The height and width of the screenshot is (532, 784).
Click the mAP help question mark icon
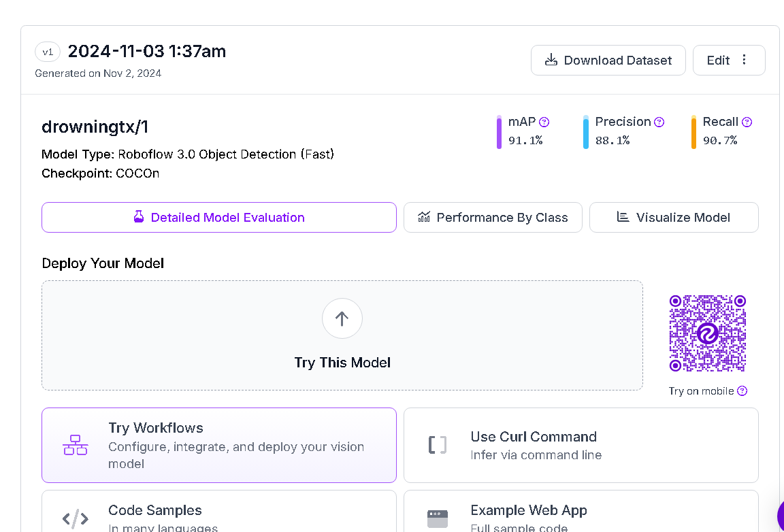(544, 122)
